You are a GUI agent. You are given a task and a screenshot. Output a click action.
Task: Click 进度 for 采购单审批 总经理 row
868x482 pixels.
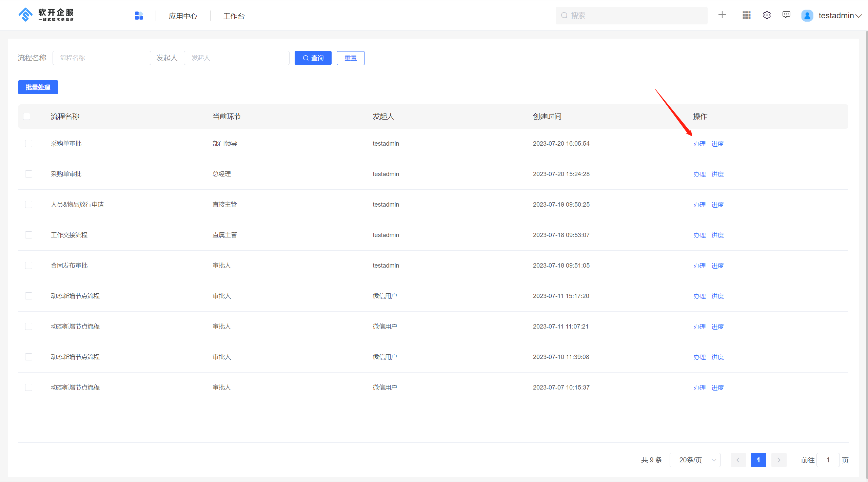point(717,174)
